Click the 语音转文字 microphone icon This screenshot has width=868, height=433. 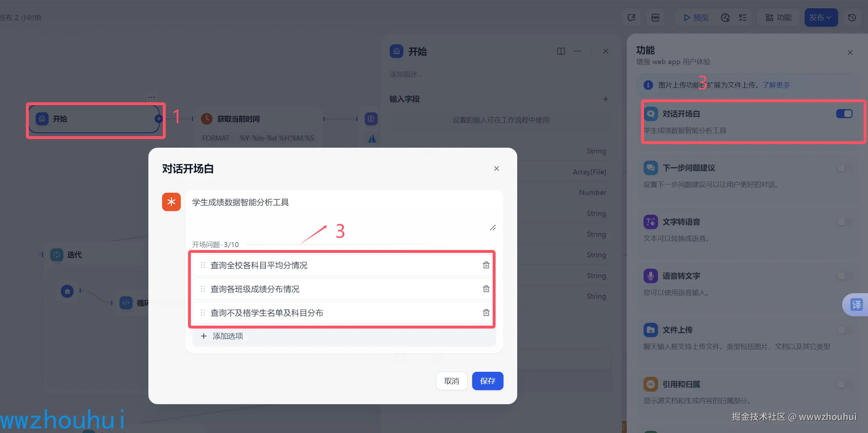650,276
